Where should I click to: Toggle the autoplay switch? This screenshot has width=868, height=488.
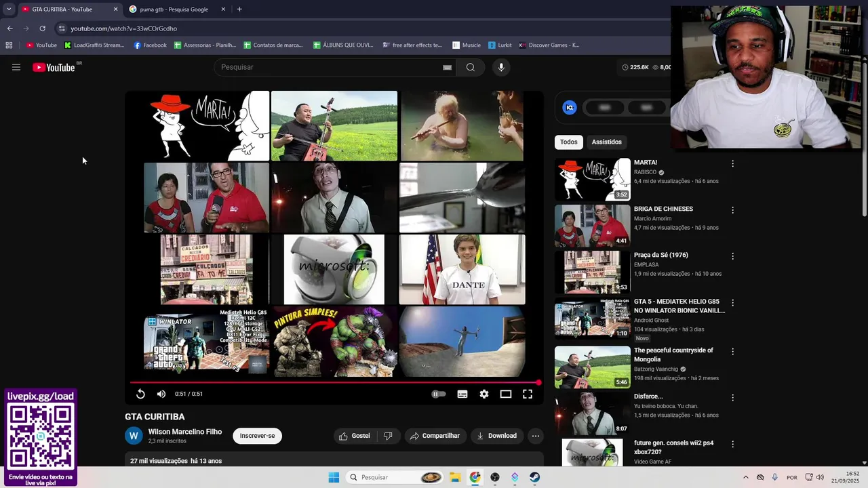[x=439, y=394]
